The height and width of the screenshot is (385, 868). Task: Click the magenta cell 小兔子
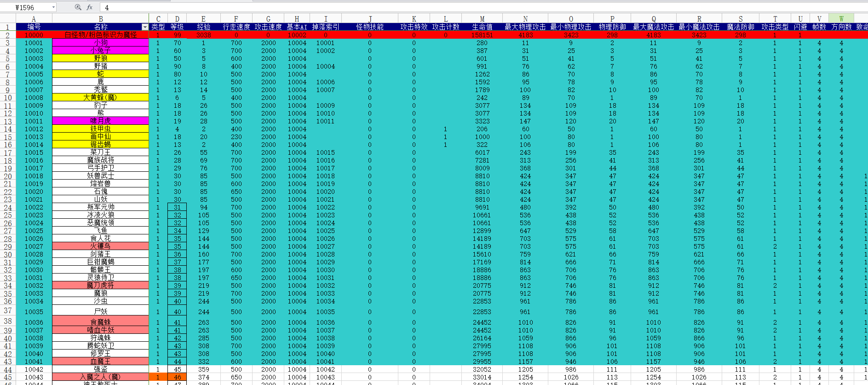(x=101, y=51)
